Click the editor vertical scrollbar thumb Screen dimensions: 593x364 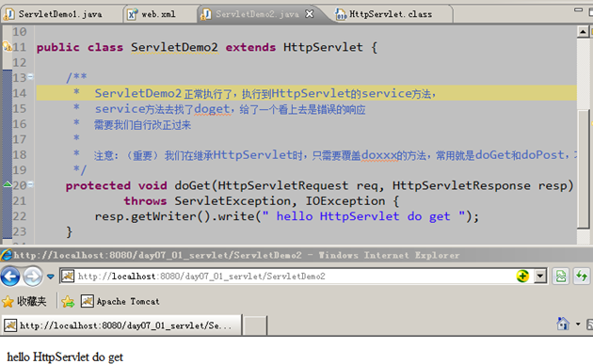584,169
